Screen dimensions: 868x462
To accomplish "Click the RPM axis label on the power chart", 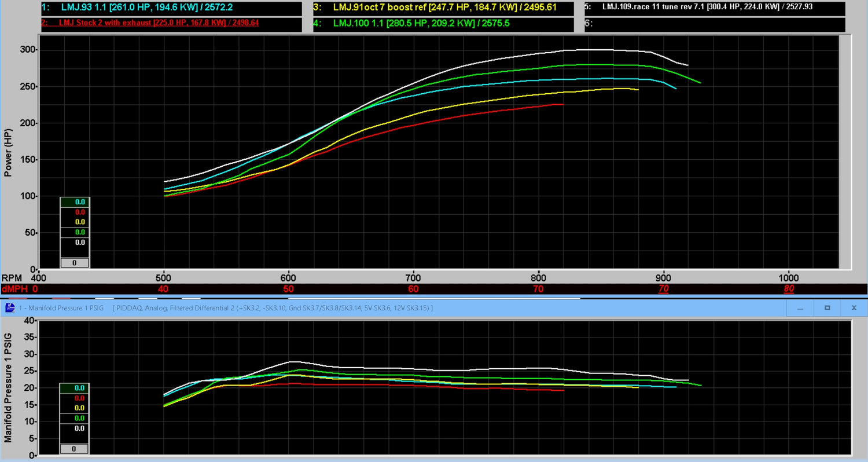I will point(13,278).
